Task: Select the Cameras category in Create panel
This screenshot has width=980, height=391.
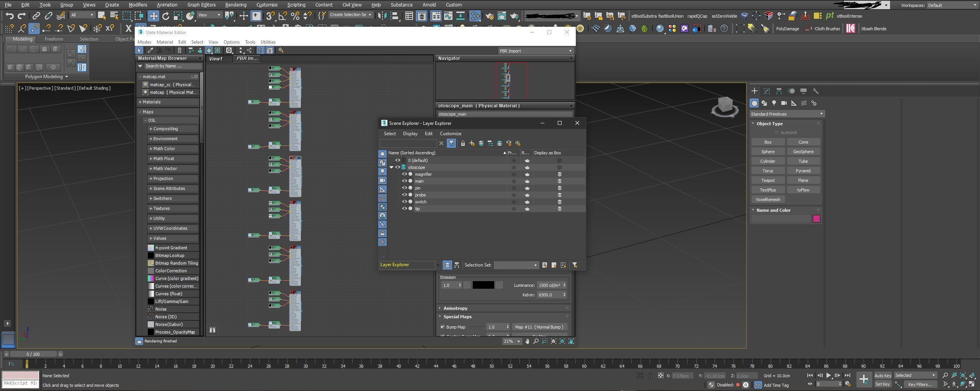Action: [784, 103]
